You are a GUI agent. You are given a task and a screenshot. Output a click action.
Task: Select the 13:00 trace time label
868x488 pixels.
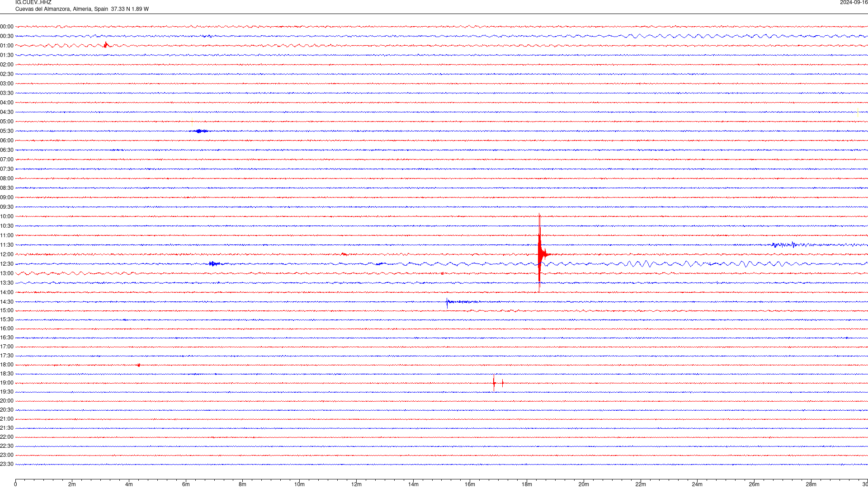pos(7,273)
